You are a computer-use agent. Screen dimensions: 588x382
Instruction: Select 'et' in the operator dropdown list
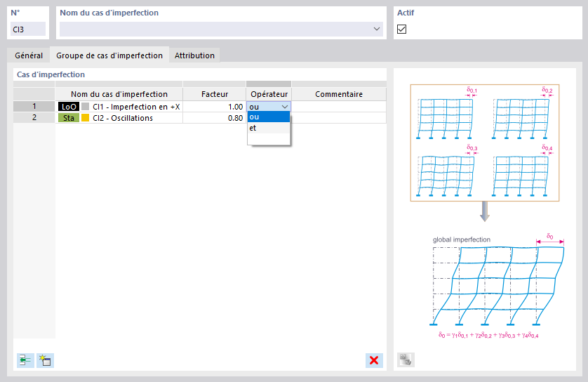pos(269,128)
